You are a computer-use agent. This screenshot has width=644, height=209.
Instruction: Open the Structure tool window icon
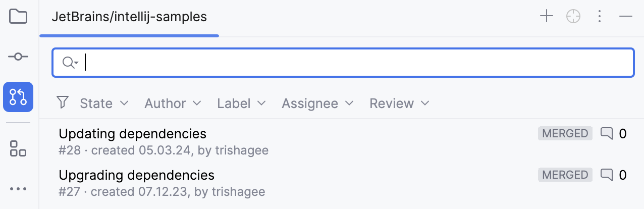[18, 148]
